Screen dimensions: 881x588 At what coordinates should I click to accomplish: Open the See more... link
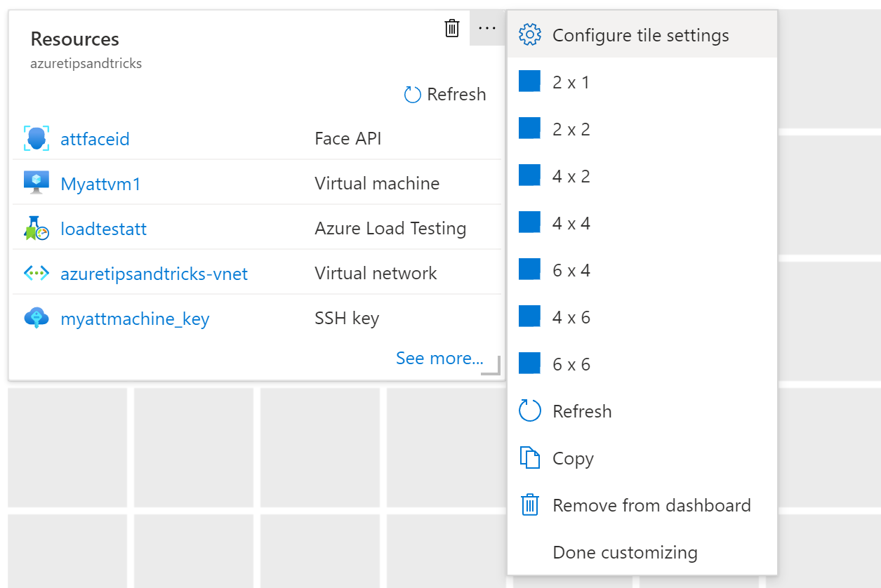coord(439,358)
